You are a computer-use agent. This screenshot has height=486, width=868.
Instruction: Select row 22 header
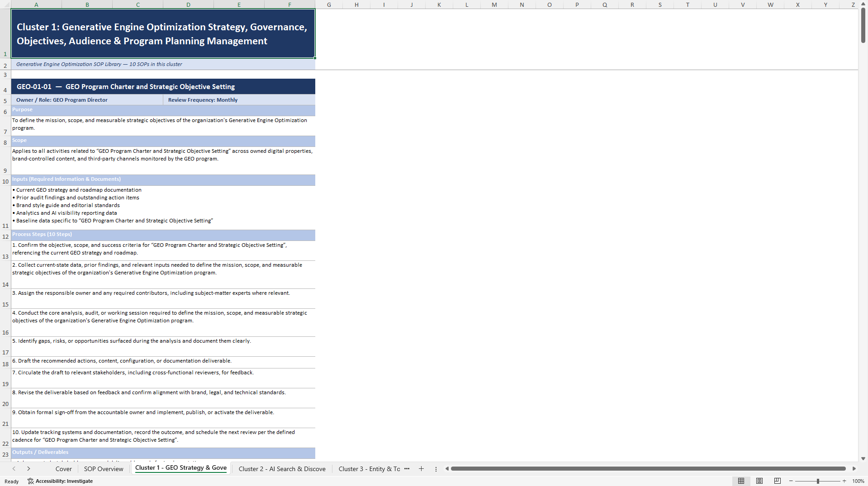[x=5, y=438]
